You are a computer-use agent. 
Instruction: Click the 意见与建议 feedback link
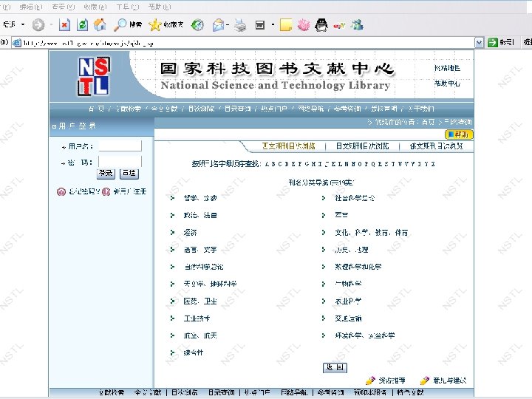[449, 381]
